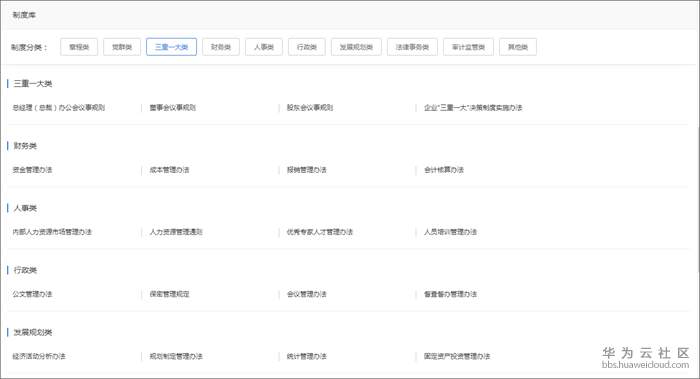This screenshot has width=700, height=379.
Task: Open 固定资产投资管理办法
Action: pos(457,356)
